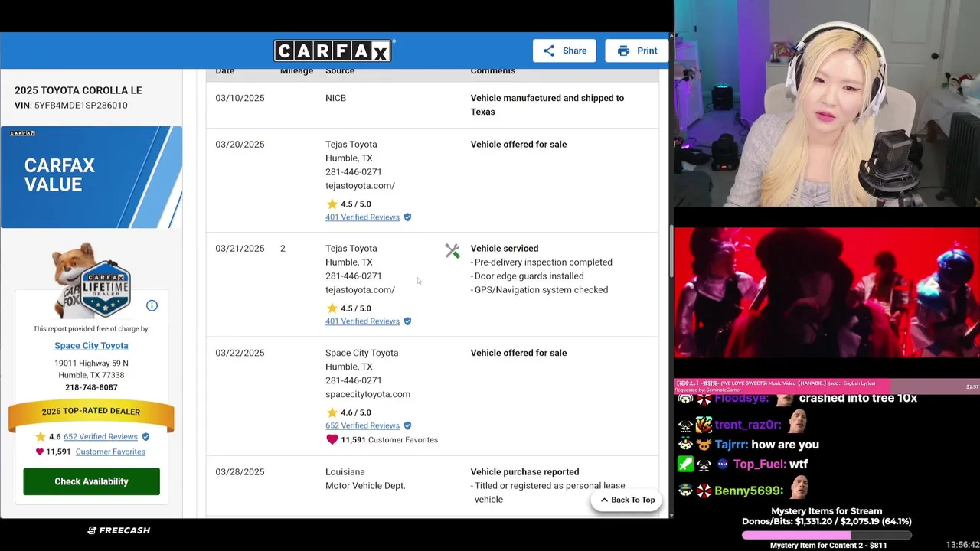Click the Car Fox Lifetime Dealer badge
This screenshot has width=980, height=551.
point(91,280)
